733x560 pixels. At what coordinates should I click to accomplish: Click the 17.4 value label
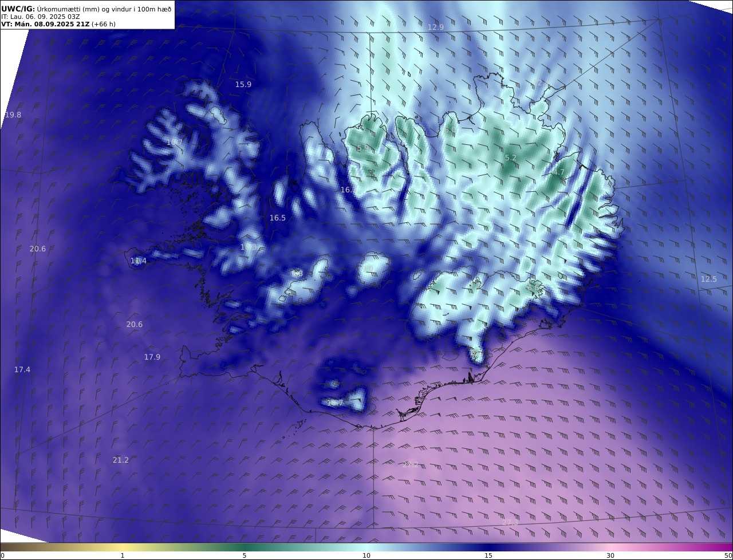(x=22, y=369)
